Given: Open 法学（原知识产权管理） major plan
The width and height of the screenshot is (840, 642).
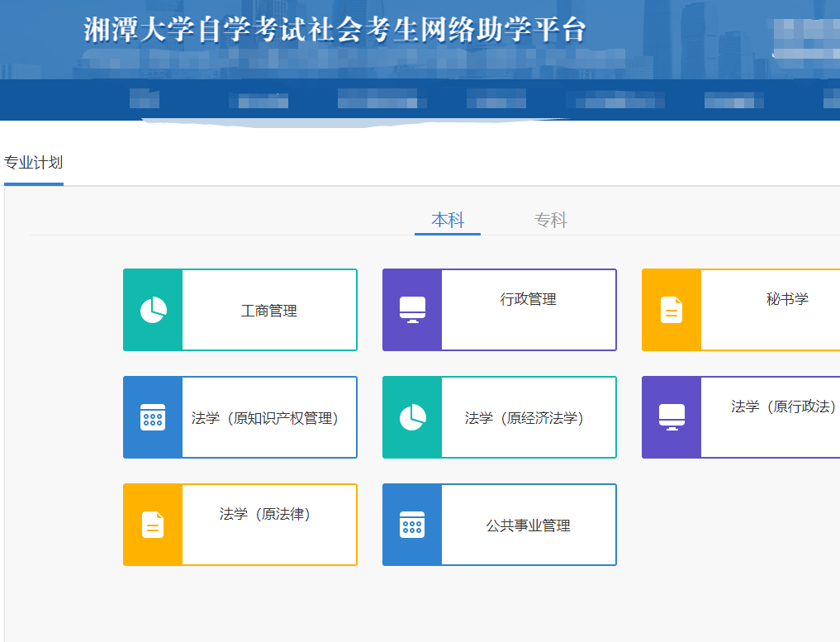Looking at the screenshot, I should click(240, 417).
